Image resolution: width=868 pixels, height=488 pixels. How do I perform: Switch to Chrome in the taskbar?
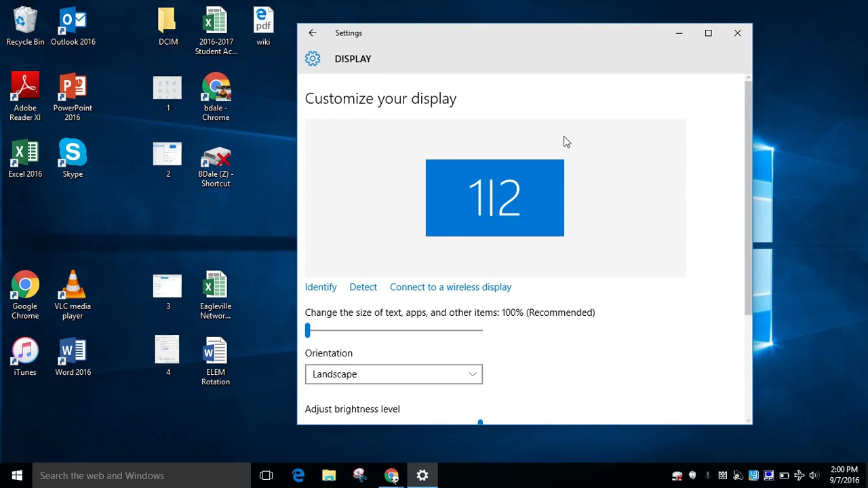tap(391, 475)
